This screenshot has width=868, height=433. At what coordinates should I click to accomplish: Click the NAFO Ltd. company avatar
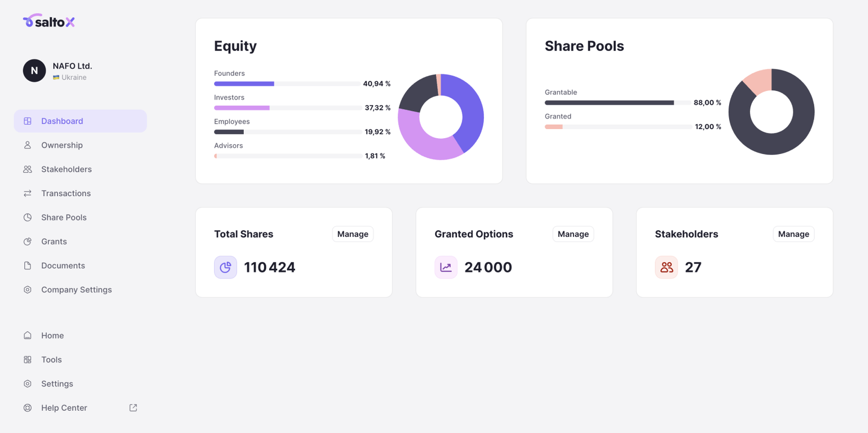point(34,70)
